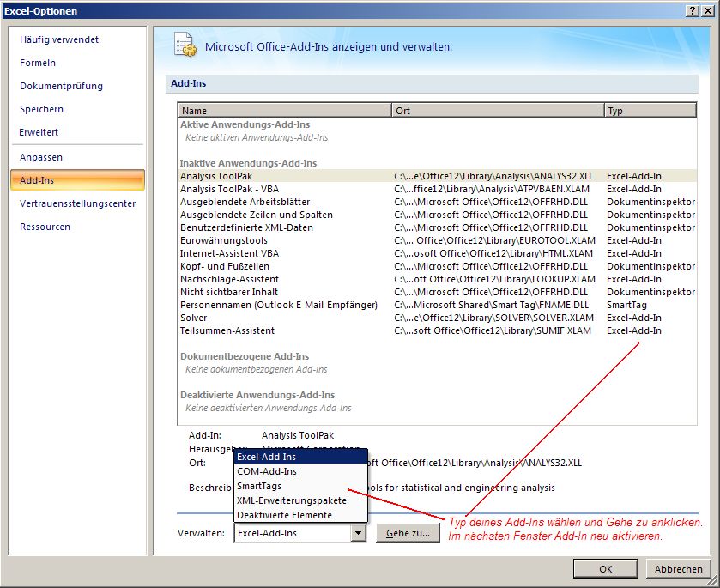Select the Analysis ToolPak add-in row
The width and height of the screenshot is (720, 588).
(438, 176)
